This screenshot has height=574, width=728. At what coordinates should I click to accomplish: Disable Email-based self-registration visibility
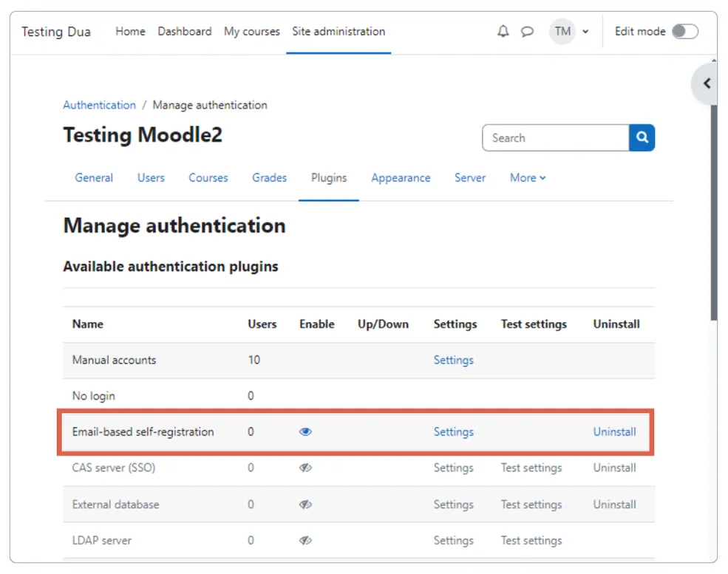pos(305,431)
